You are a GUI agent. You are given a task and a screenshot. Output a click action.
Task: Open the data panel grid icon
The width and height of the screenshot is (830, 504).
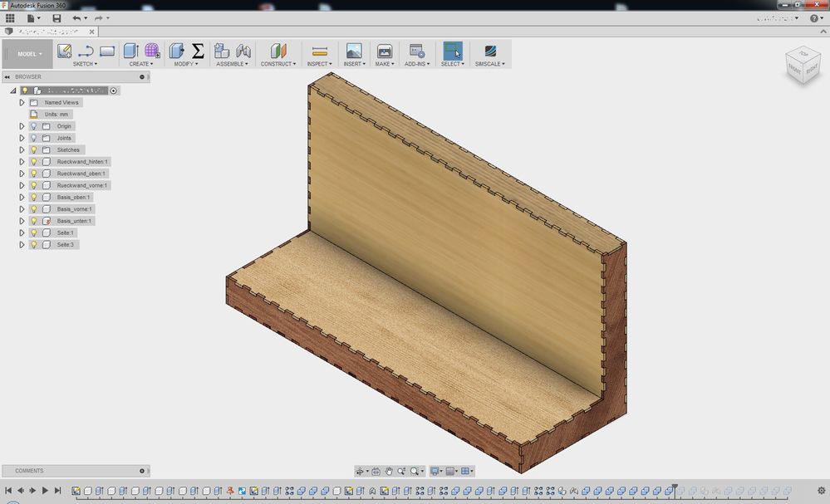point(10,18)
